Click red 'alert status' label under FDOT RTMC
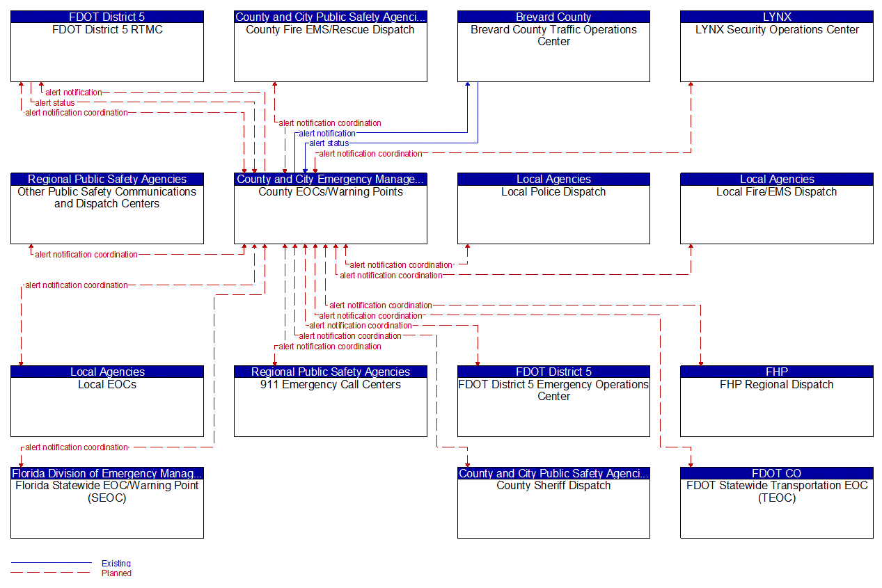 (x=55, y=103)
